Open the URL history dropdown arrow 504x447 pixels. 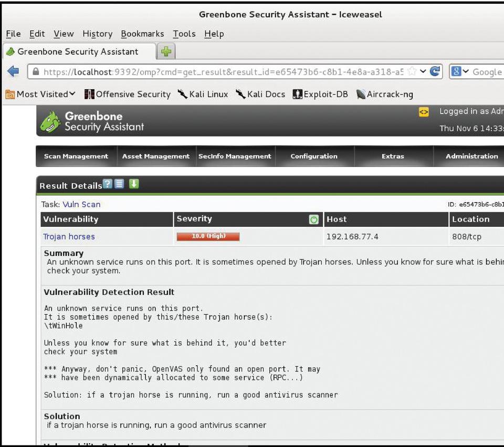(423, 71)
